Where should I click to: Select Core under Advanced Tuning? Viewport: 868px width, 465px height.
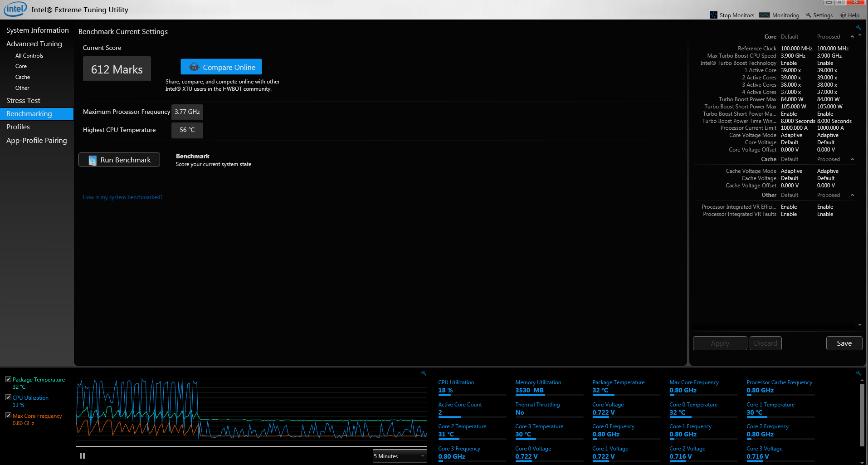coord(21,66)
